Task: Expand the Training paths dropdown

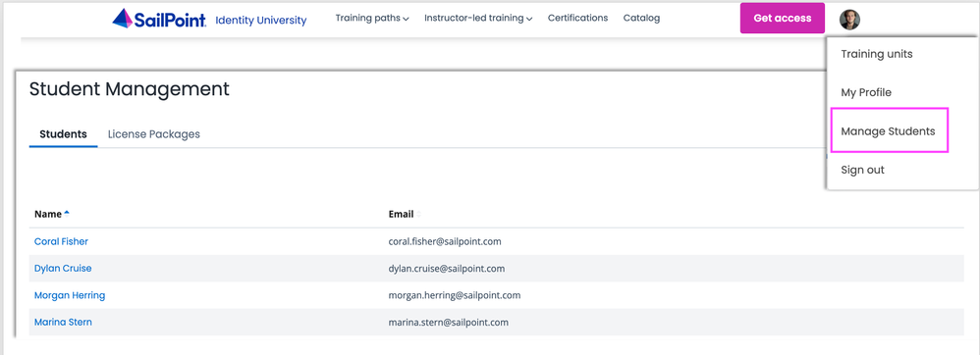Action: [x=372, y=18]
